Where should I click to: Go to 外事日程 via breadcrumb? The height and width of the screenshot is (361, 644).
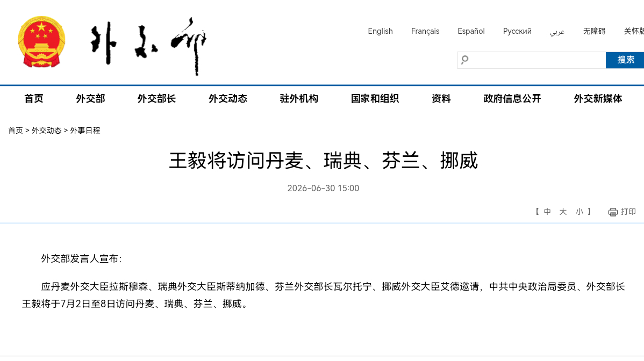pyautogui.click(x=85, y=131)
